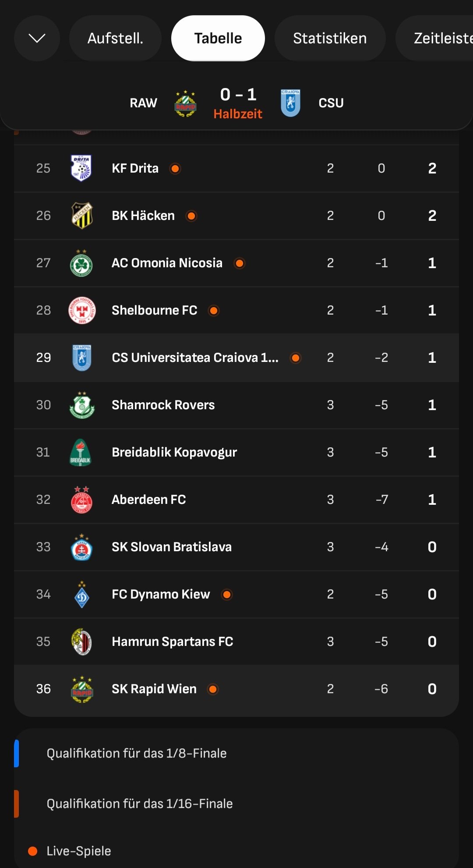The image size is (473, 868).
Task: Tap the FC Dynamo Kiew crest
Action: [81, 594]
